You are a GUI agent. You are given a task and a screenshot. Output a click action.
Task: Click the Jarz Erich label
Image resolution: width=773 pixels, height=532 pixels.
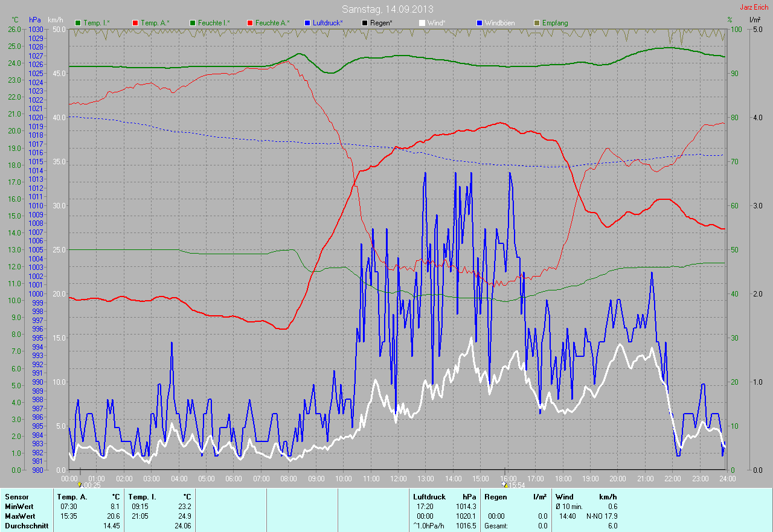755,7
